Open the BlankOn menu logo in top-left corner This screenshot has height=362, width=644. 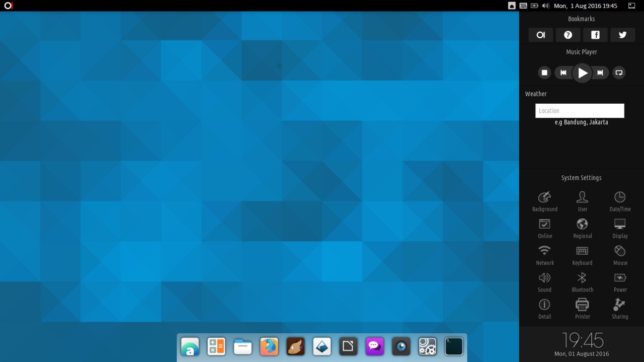tap(8, 6)
